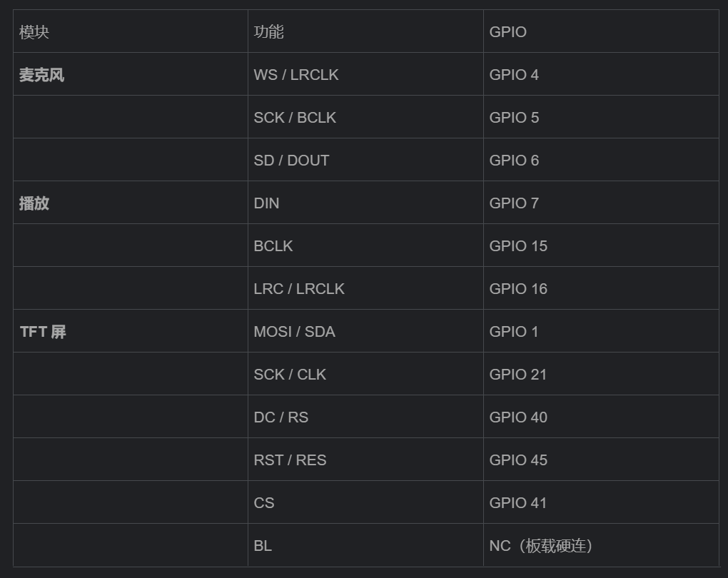Select the 麦克风 module cell

[131, 73]
